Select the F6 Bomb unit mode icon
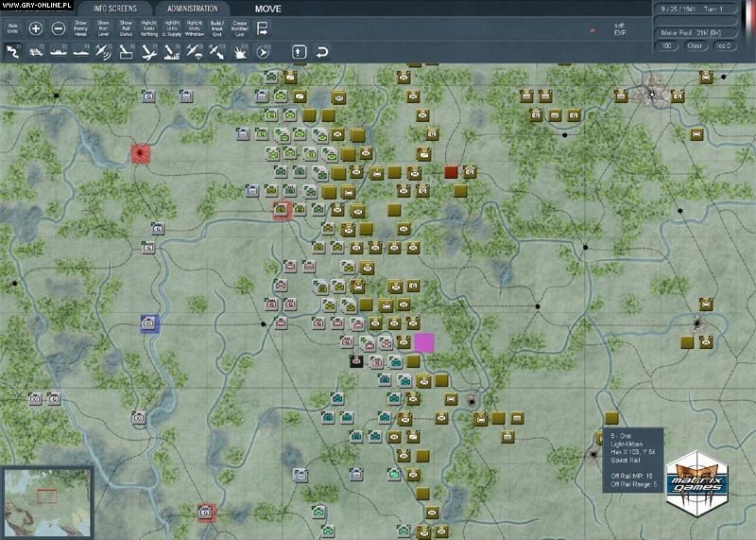Screen dimensions: 756x540 127,52
